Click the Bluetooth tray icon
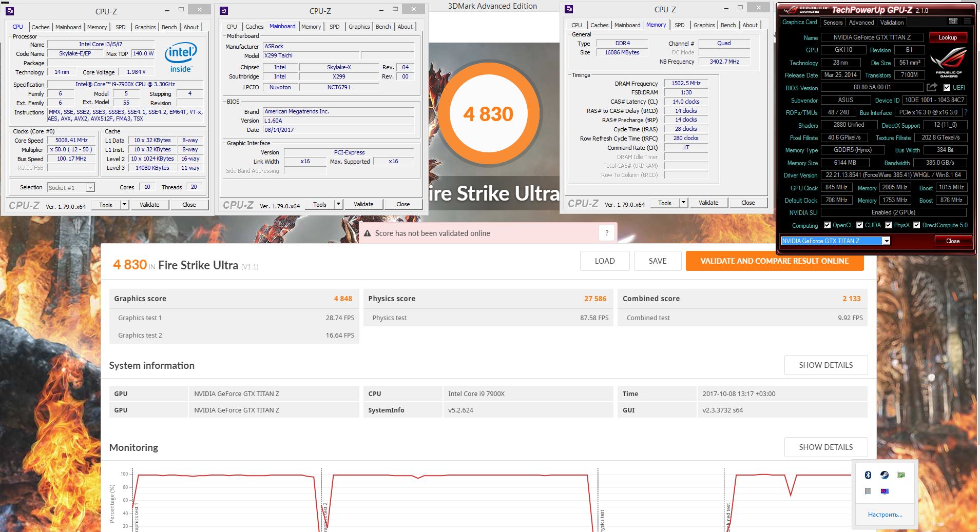The image size is (980, 532). (x=868, y=475)
